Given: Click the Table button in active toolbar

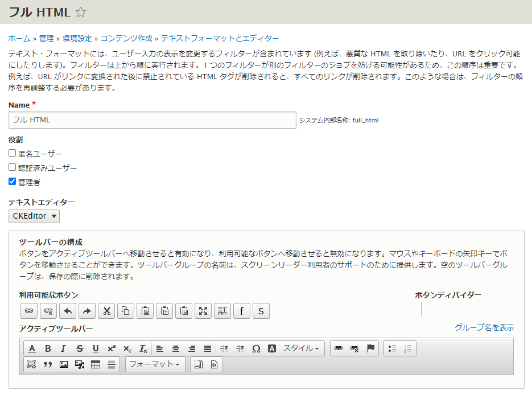Looking at the screenshot, I should pos(96,364).
